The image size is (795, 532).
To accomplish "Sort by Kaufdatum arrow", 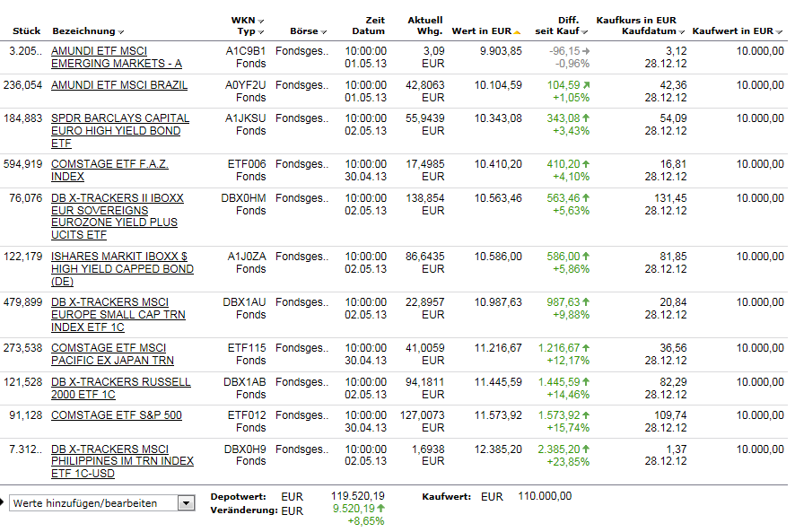I will click(681, 32).
